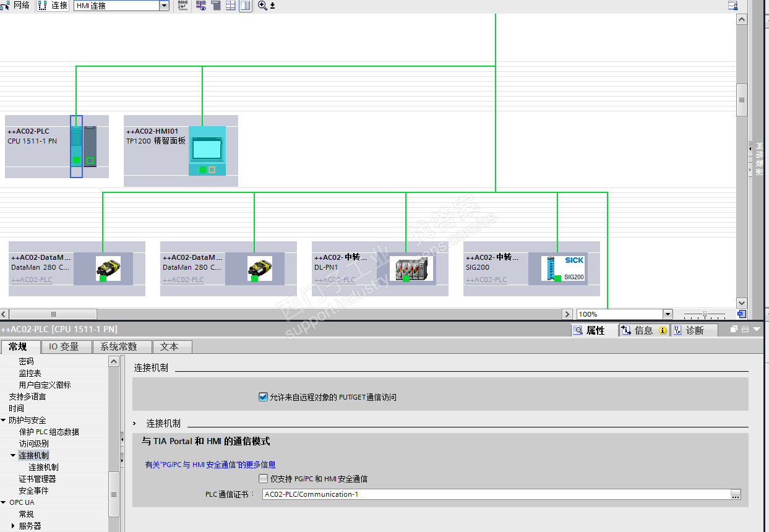769x532 pixels.
Task: Select the second DataMan 280 scanner icon
Action: pyautogui.click(x=260, y=269)
